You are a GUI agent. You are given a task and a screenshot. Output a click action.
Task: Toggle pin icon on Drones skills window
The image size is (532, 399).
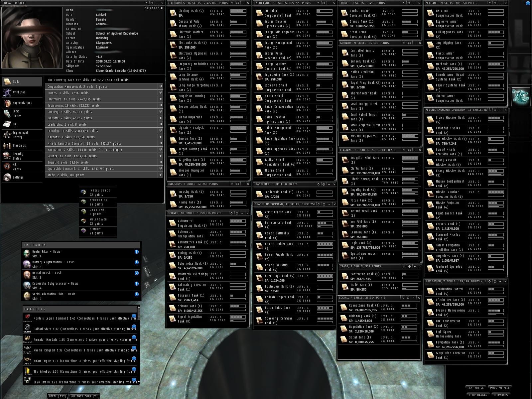pos(404,3)
